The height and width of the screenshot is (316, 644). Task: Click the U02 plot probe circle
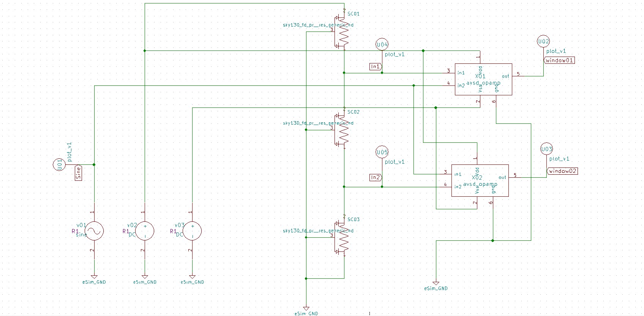click(x=543, y=41)
